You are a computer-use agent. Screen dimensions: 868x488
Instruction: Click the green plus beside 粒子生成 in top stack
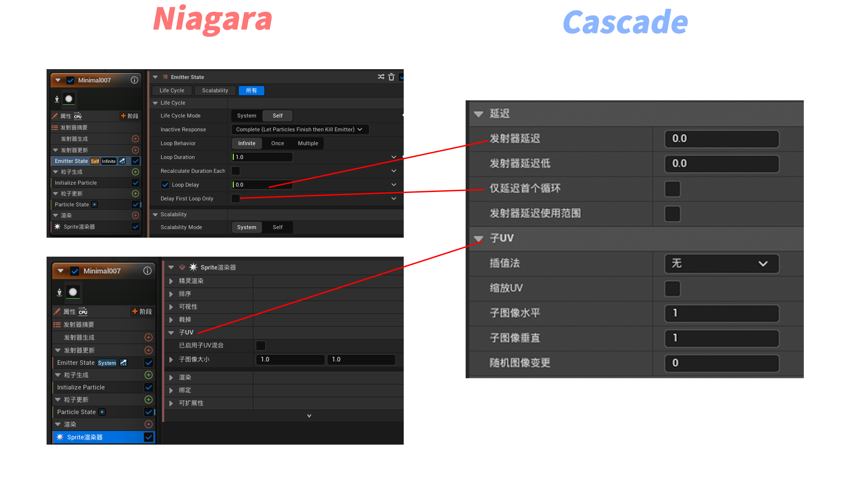[135, 172]
